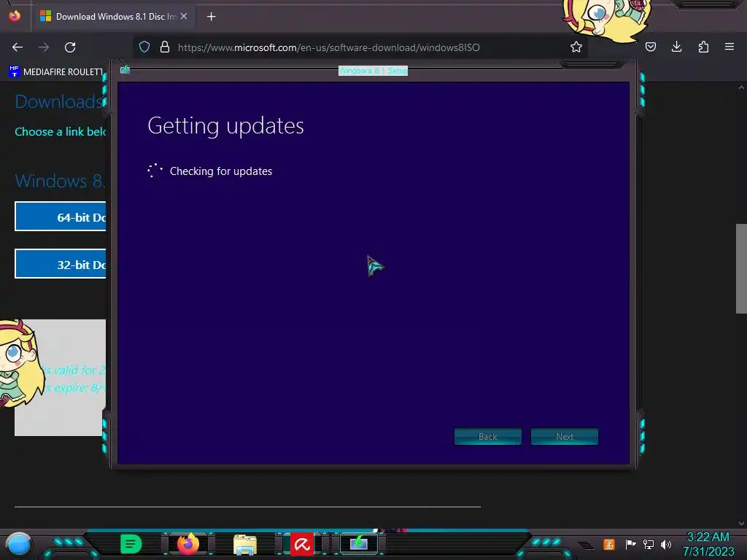Click the scrollbar up arrow
This screenshot has height=560, width=747.
[x=741, y=87]
